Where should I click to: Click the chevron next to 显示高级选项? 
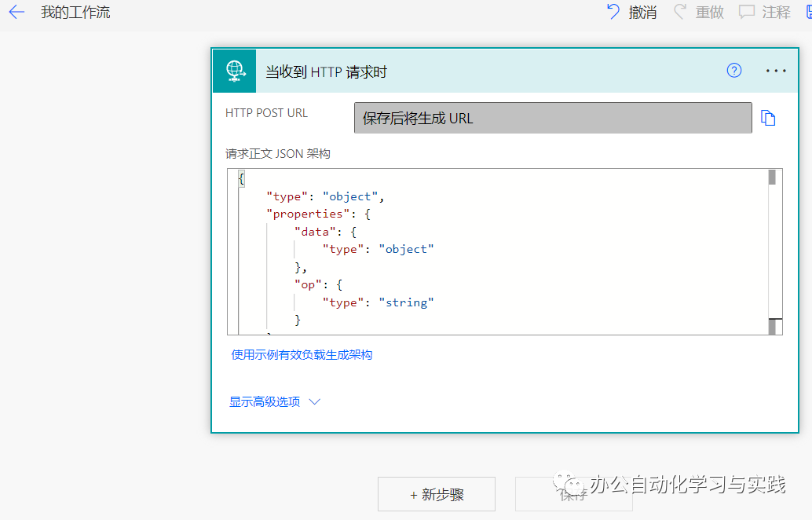point(314,401)
